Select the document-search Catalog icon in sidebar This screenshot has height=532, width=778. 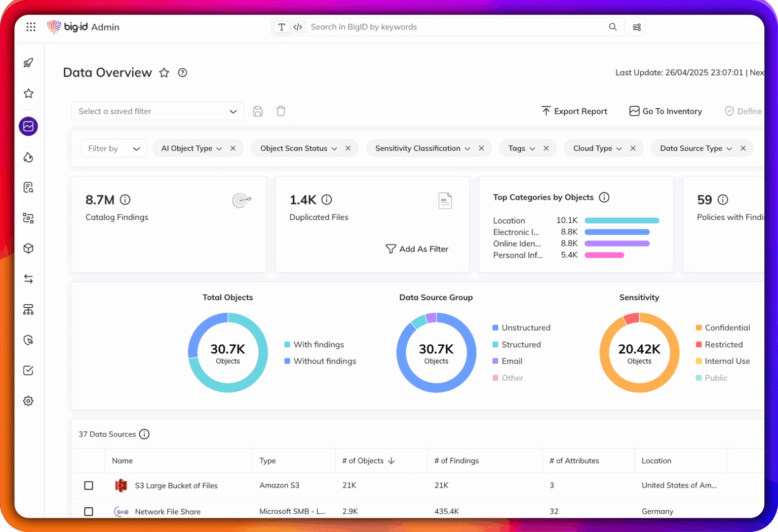click(x=28, y=187)
